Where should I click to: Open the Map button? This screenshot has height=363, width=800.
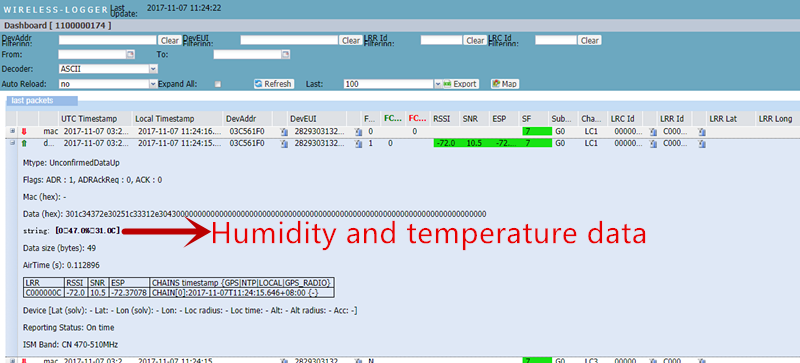[x=505, y=84]
